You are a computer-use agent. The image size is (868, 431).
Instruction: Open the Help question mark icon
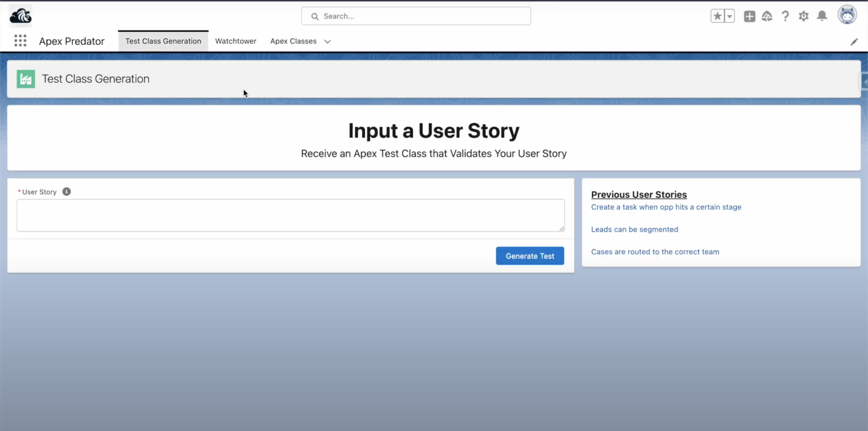tap(785, 16)
